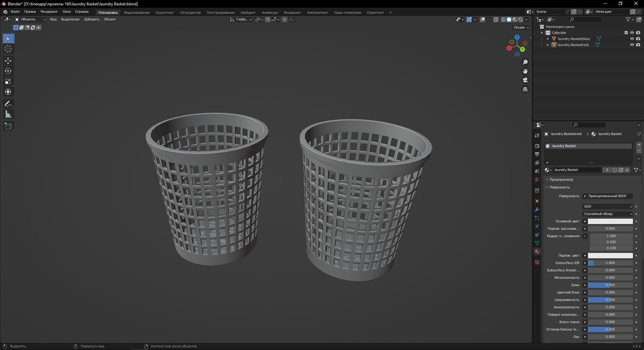The image size is (644, 350).
Task: Open the Object properties tab
Action: coord(537,201)
